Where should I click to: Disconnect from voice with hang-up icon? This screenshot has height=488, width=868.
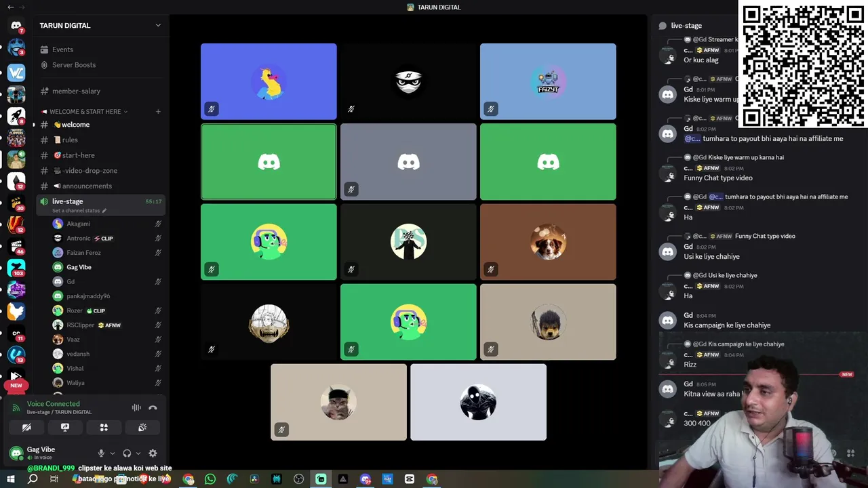pos(153,407)
